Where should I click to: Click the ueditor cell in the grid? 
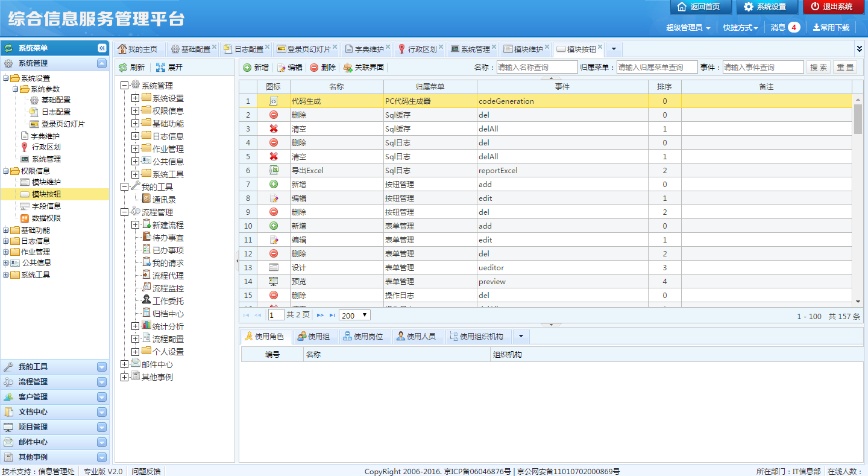pos(562,268)
